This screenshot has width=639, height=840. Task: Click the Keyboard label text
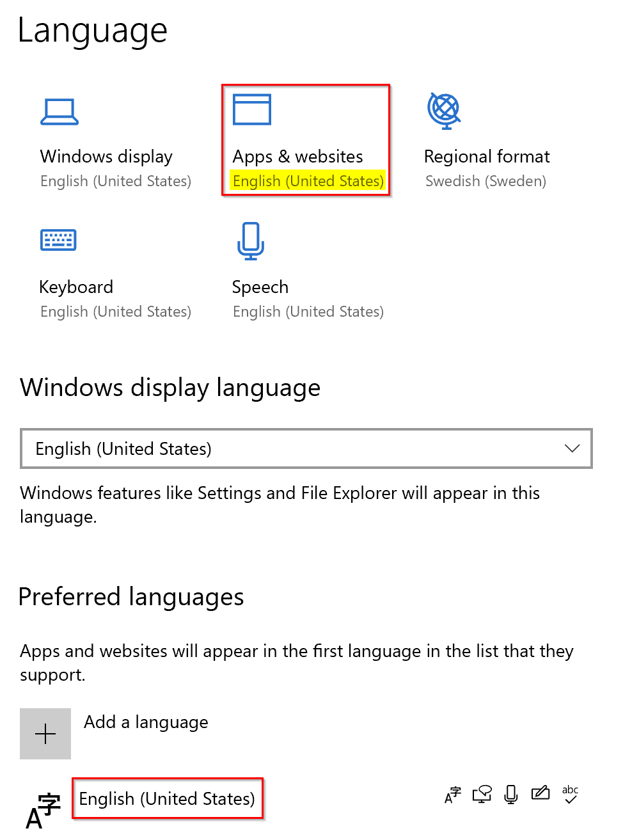point(76,287)
